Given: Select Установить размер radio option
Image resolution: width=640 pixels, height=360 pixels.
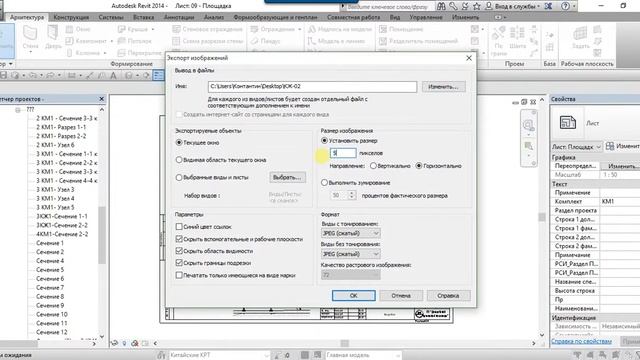Looking at the screenshot, I should coord(324,140).
